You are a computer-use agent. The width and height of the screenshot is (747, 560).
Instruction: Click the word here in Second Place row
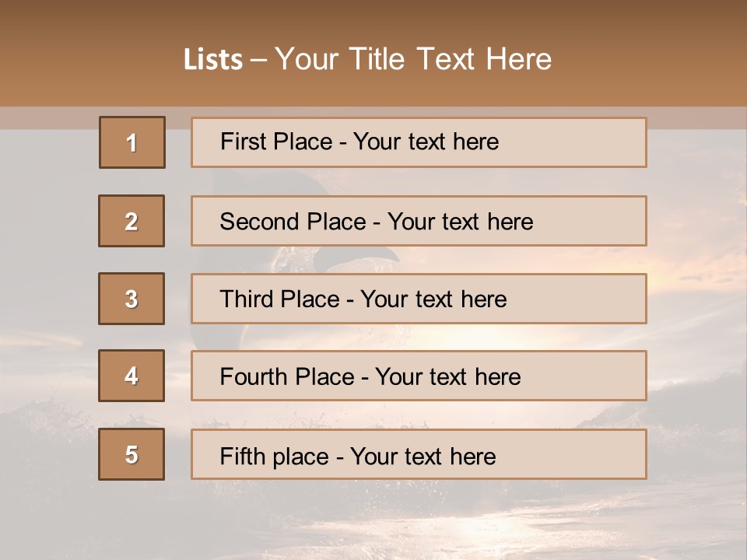[x=510, y=222]
